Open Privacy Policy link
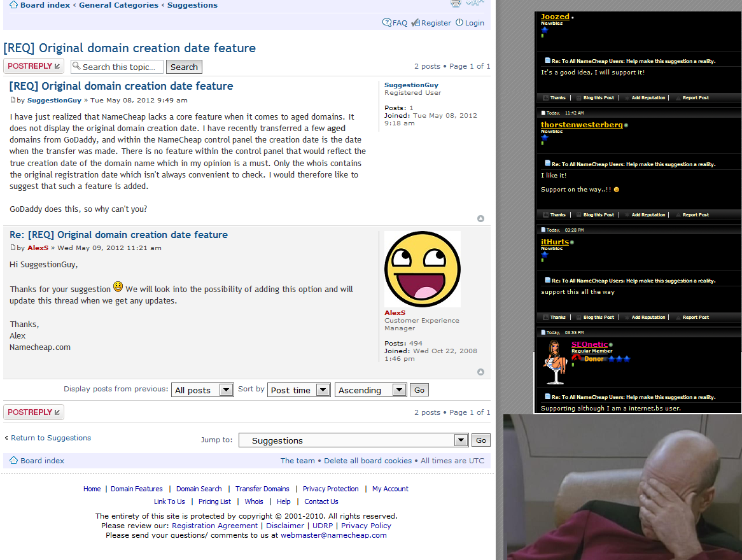Screen dimensions: 742x560 pos(367,526)
